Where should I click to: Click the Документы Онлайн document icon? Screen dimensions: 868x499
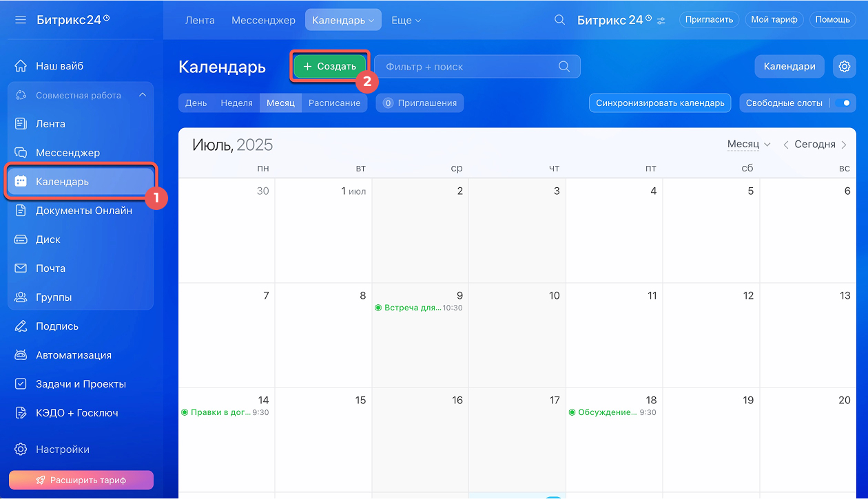[x=21, y=211]
